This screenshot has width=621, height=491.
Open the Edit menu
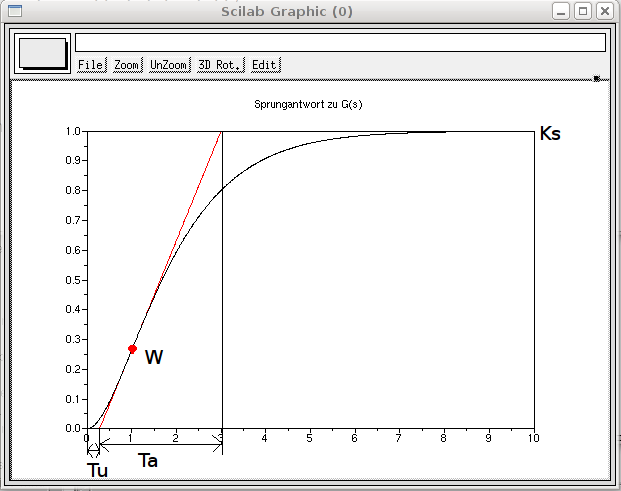pos(265,65)
